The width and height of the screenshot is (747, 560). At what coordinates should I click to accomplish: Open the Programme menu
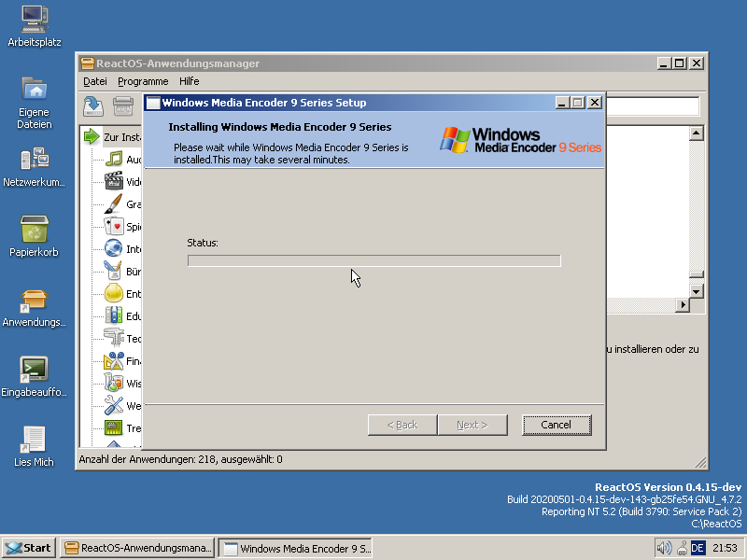tap(143, 81)
